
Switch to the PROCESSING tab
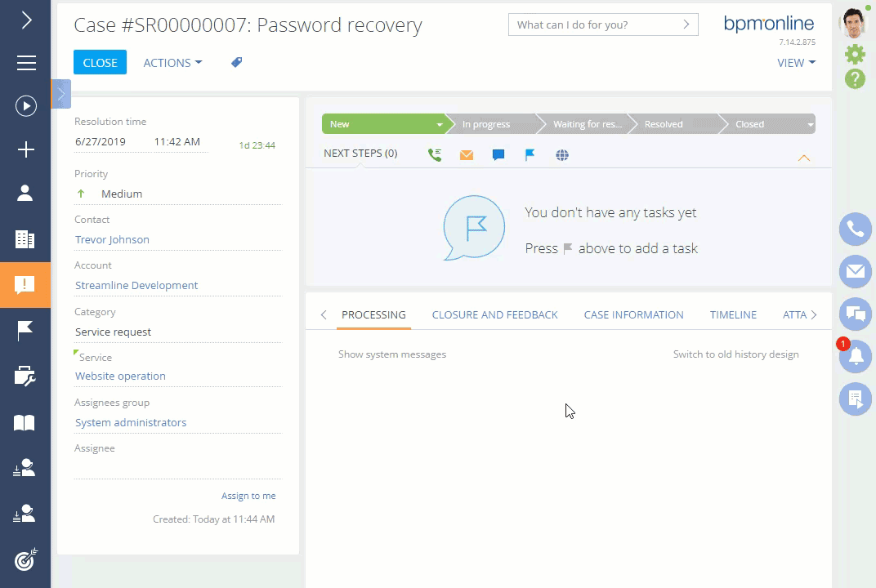(373, 315)
